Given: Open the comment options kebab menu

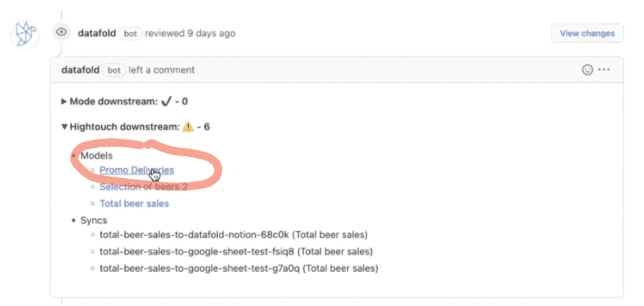Looking at the screenshot, I should coord(604,69).
